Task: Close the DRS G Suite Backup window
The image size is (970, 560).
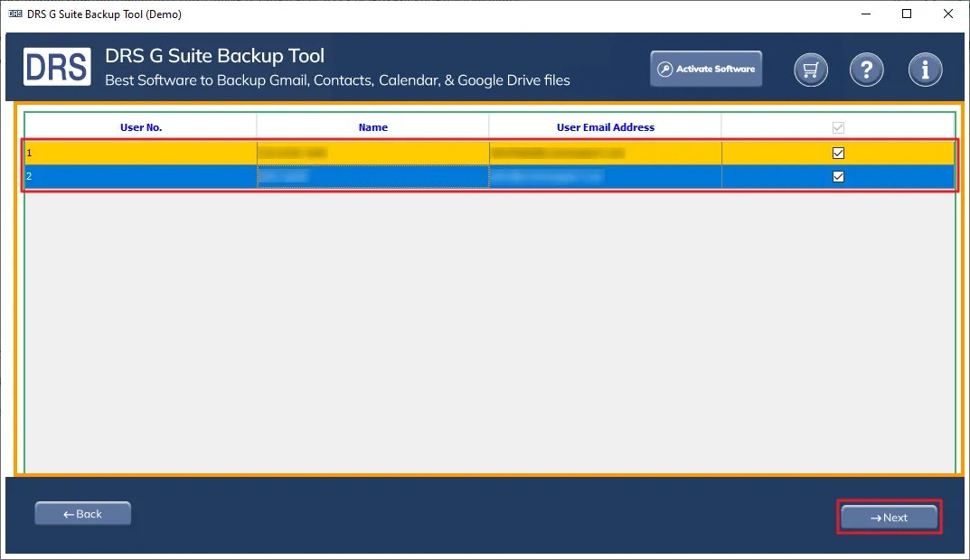Action: coord(947,14)
